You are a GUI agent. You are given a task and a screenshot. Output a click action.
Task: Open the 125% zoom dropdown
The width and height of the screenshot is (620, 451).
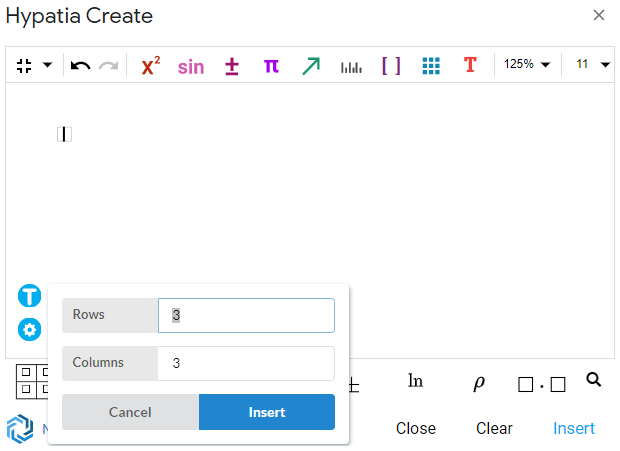click(526, 64)
